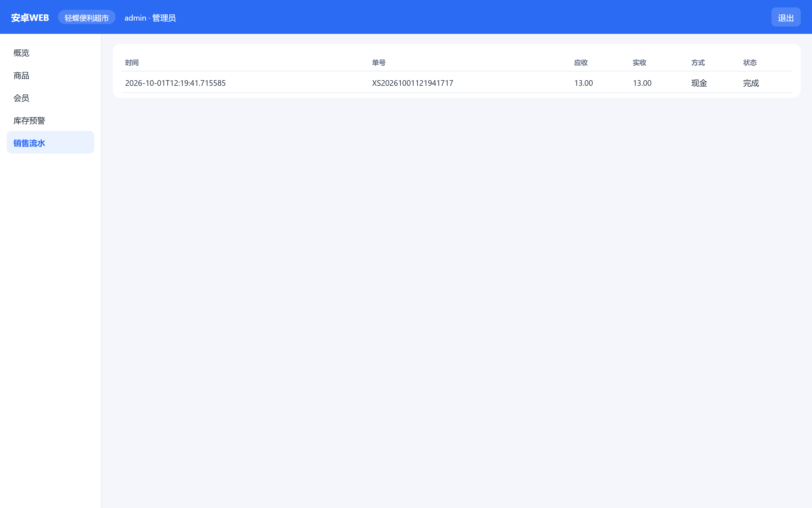Click admin · 管理员 user label
This screenshot has height=508, width=812.
[x=150, y=18]
